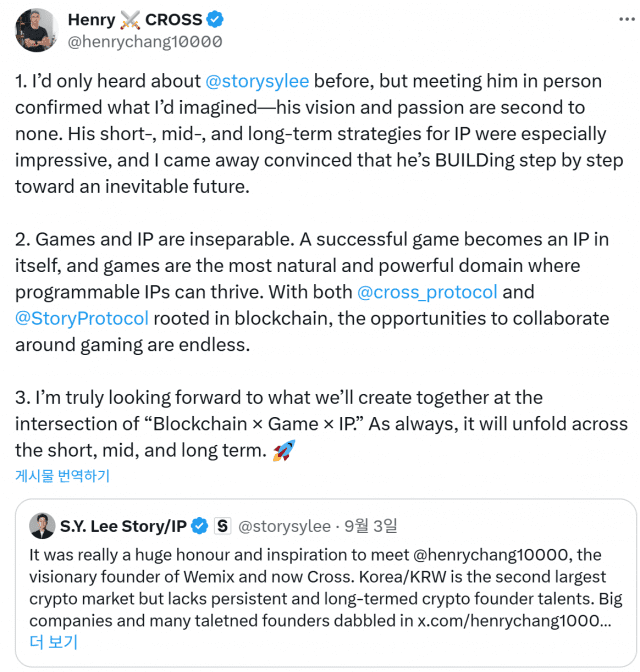Click the x.com/henrychang1000… link in quote
This screenshot has width=640, height=672.
tap(511, 620)
